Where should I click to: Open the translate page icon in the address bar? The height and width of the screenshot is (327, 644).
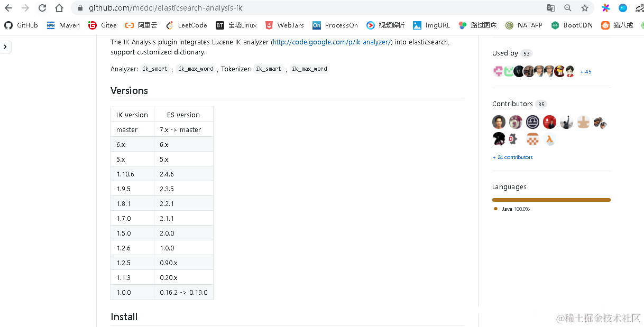pyautogui.click(x=551, y=8)
